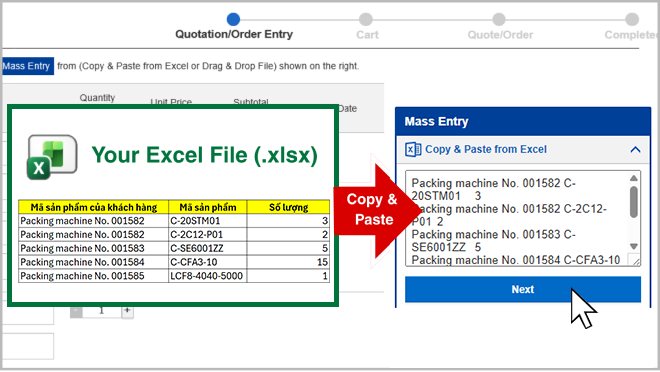
Task: Click the Mass Entry blue label button
Action: pos(27,66)
